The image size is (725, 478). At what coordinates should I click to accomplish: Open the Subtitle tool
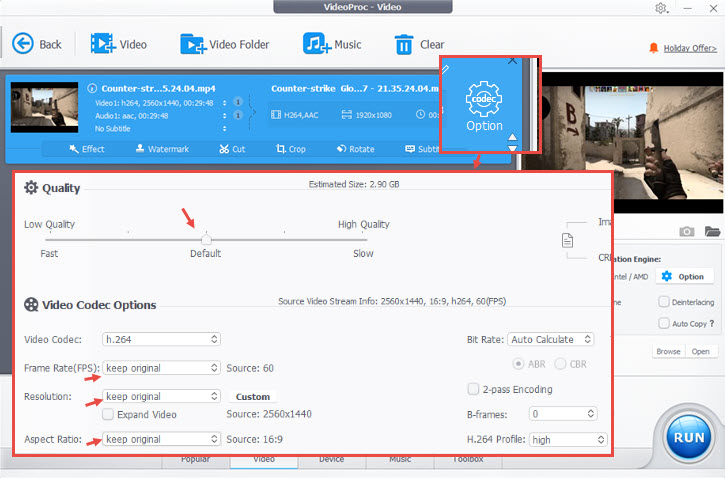pos(422,149)
